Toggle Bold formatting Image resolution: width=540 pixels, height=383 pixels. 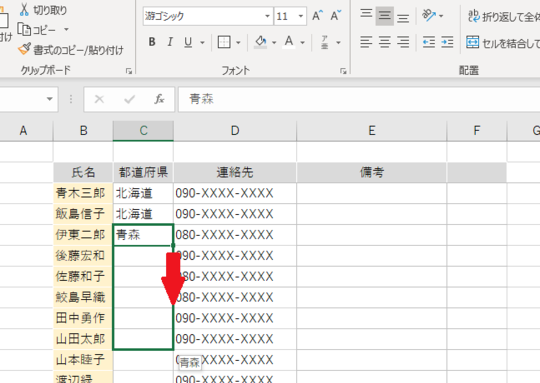[x=152, y=42]
